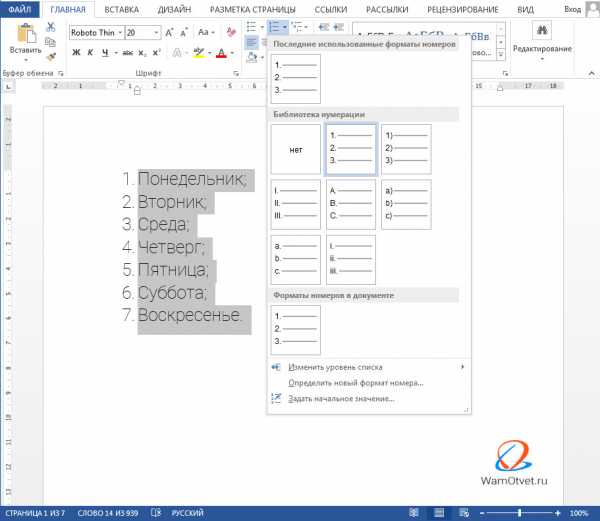Toggle bold formatting

pyautogui.click(x=76, y=52)
